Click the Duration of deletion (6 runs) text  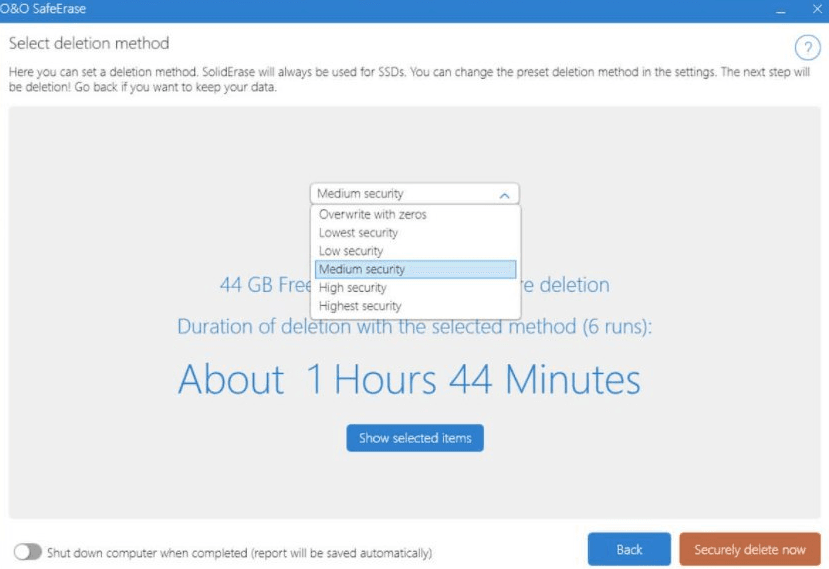tap(414, 326)
